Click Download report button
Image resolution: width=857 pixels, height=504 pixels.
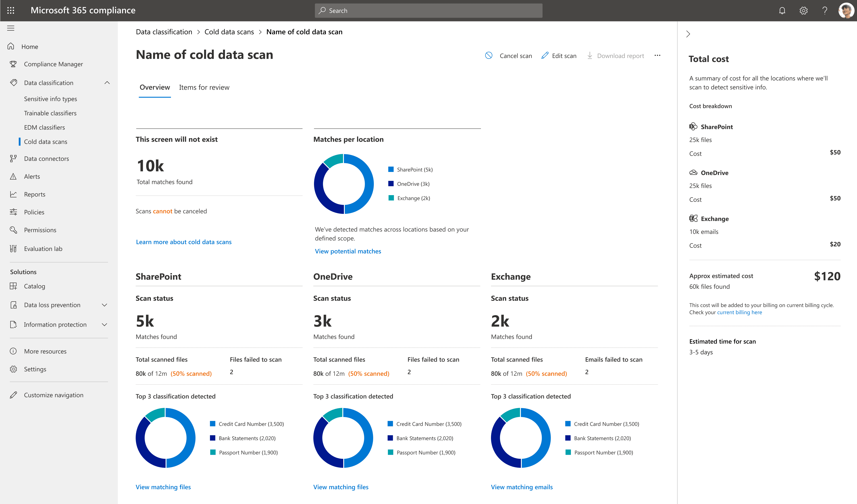coord(616,55)
